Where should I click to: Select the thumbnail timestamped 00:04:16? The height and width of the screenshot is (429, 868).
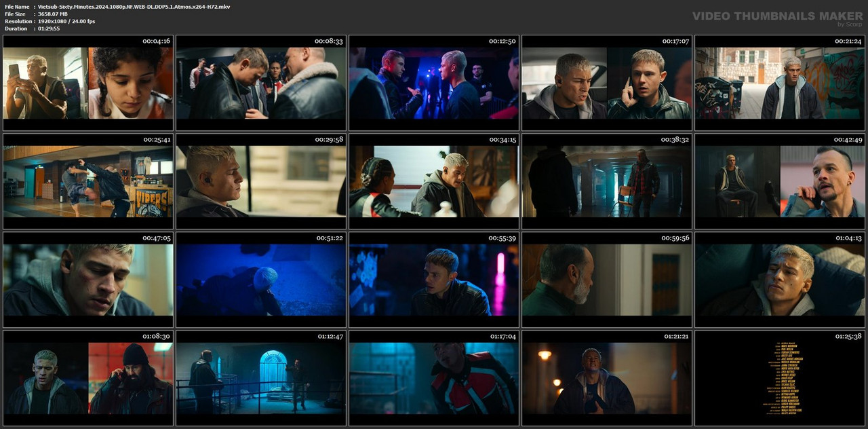pyautogui.click(x=88, y=83)
